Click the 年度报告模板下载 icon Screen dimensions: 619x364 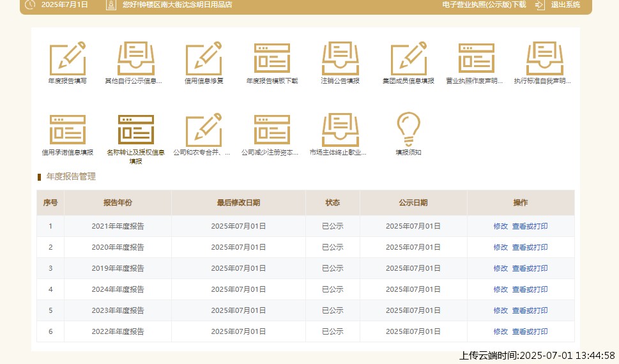[x=272, y=58]
